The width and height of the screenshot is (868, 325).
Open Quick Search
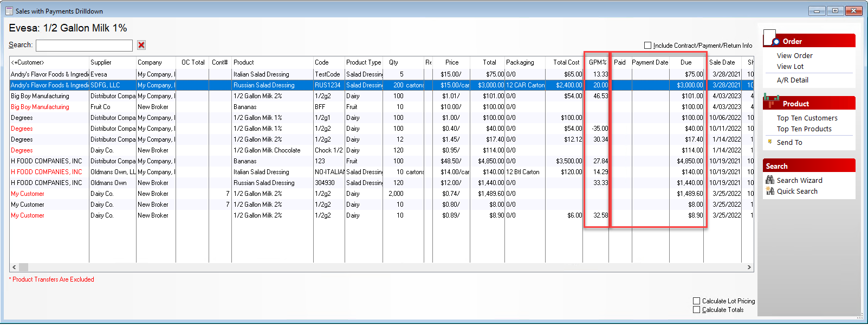[797, 191]
